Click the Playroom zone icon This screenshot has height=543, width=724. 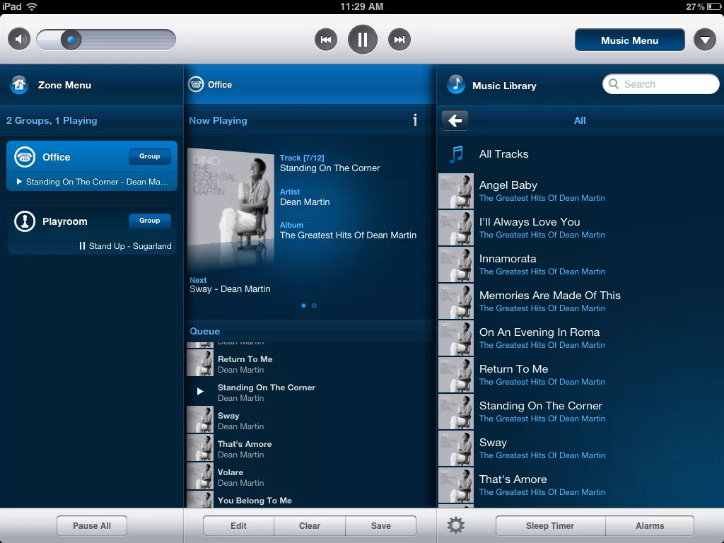(x=24, y=221)
